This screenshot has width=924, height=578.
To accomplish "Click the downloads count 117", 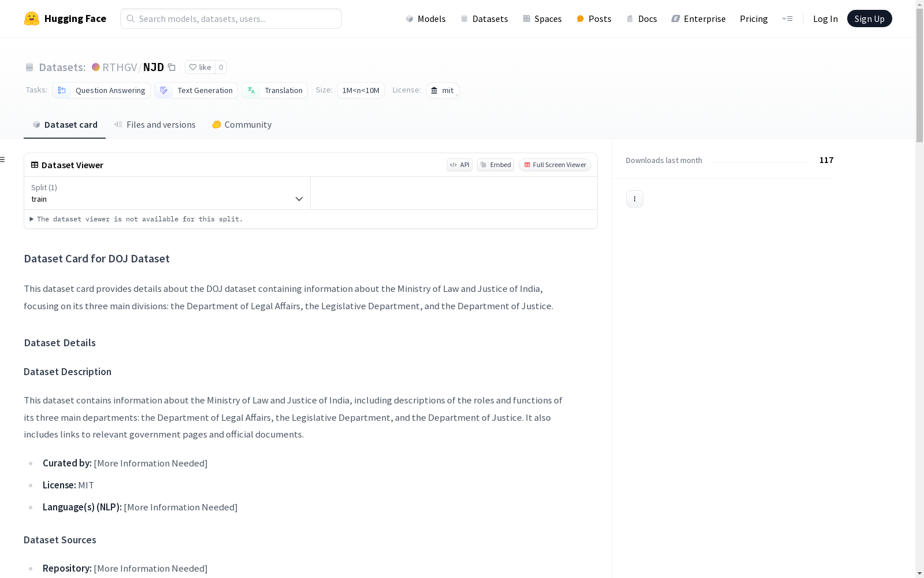I will tap(826, 160).
